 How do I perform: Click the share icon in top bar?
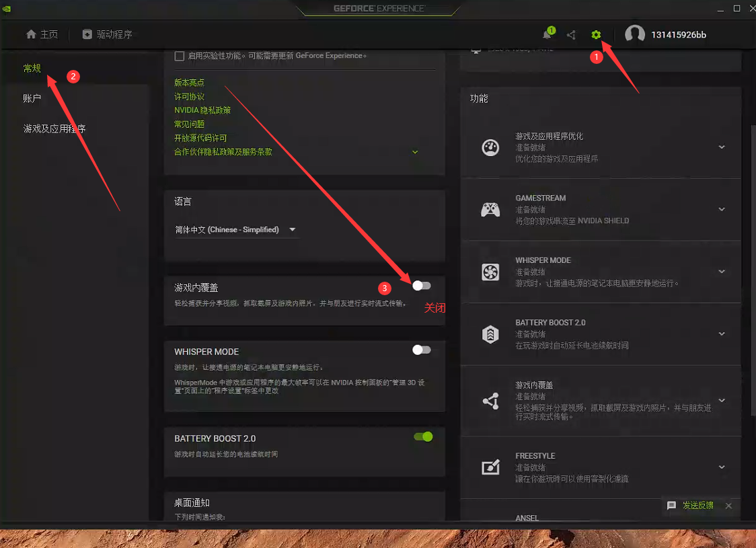coord(571,35)
